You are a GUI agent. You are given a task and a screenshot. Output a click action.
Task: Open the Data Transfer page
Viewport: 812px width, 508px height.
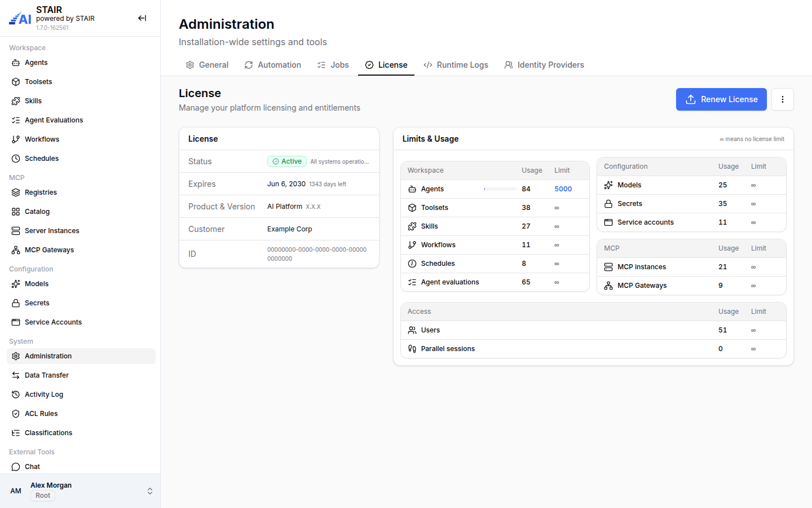(81, 375)
